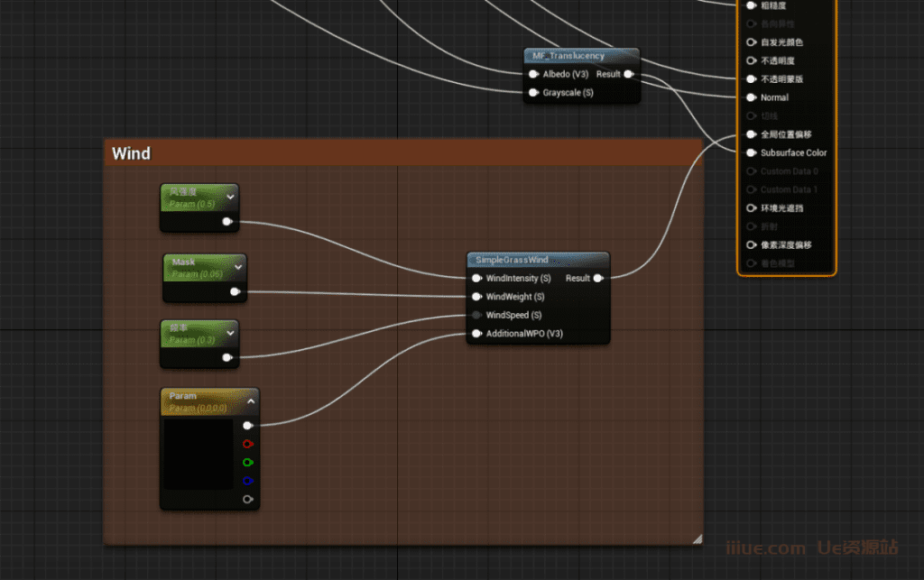Collapse the vector Param node preview arrow
The width and height of the screenshot is (924, 580).
[251, 401]
